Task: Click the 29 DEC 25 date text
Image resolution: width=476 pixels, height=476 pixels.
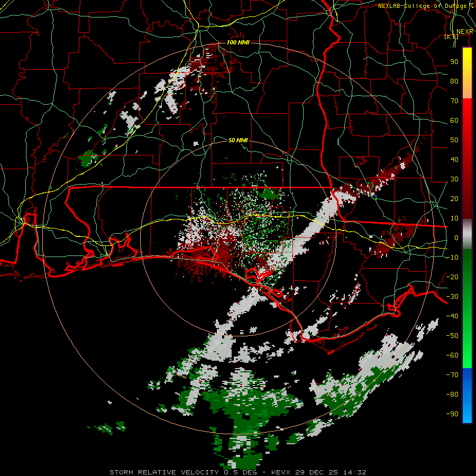Action: [317, 472]
